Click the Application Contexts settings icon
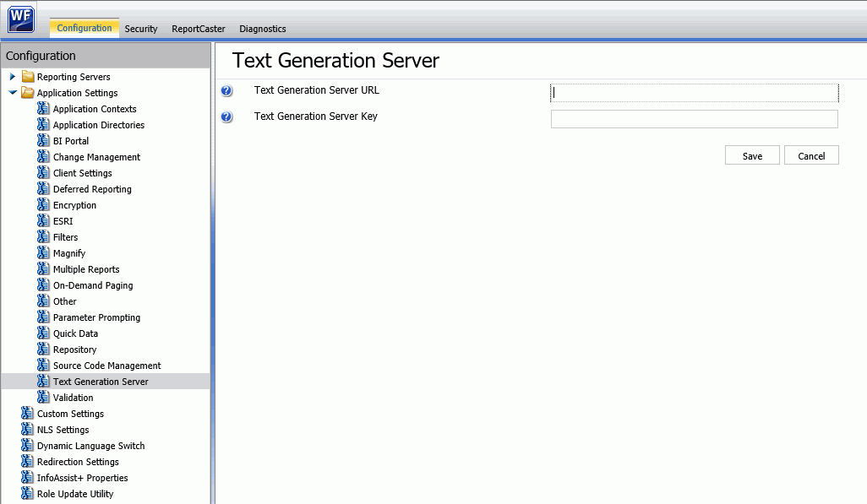The height and width of the screenshot is (504, 867). pyautogui.click(x=43, y=108)
